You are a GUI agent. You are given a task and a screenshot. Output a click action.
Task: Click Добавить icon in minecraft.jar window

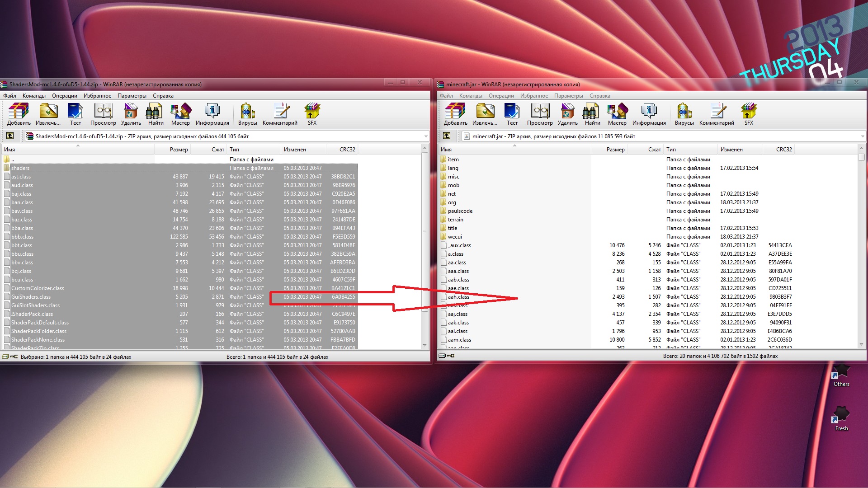455,114
